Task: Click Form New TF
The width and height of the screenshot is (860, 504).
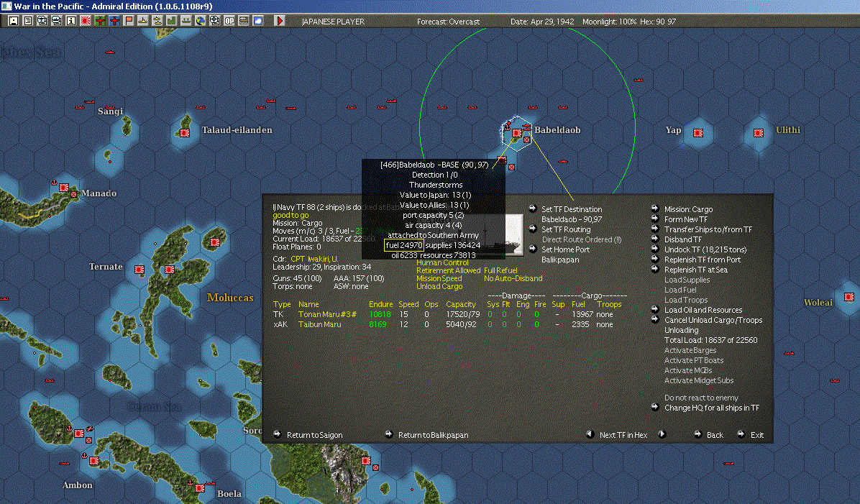Action: point(685,219)
